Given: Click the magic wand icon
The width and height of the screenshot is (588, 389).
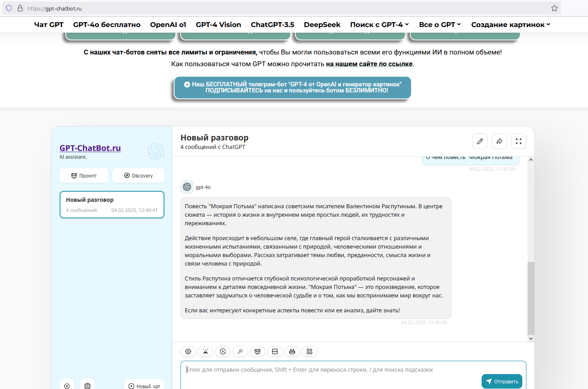Looking at the screenshot, I should coord(240,351).
